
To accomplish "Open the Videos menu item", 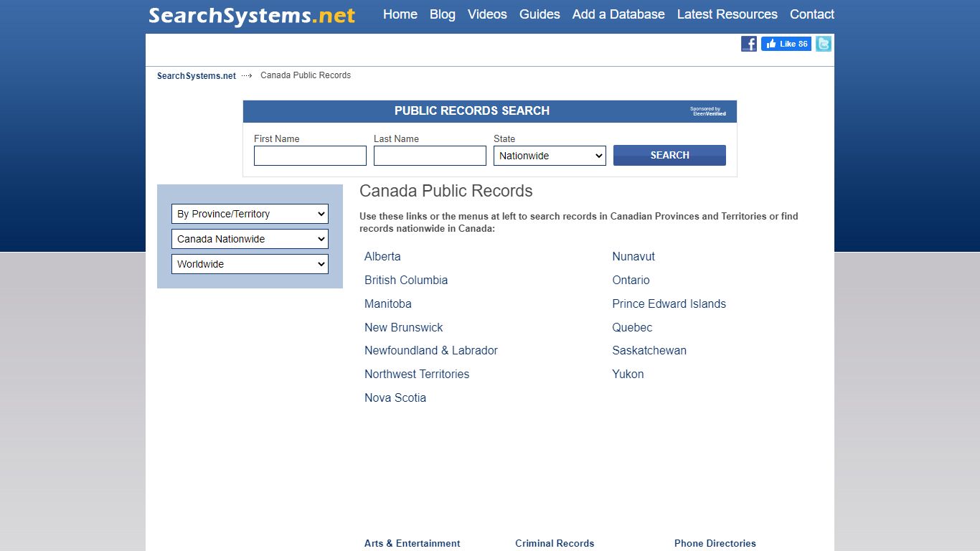I will pyautogui.click(x=487, y=14).
